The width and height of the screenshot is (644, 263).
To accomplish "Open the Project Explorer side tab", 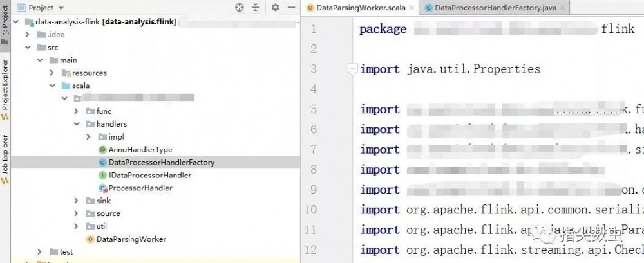I will 5,89.
